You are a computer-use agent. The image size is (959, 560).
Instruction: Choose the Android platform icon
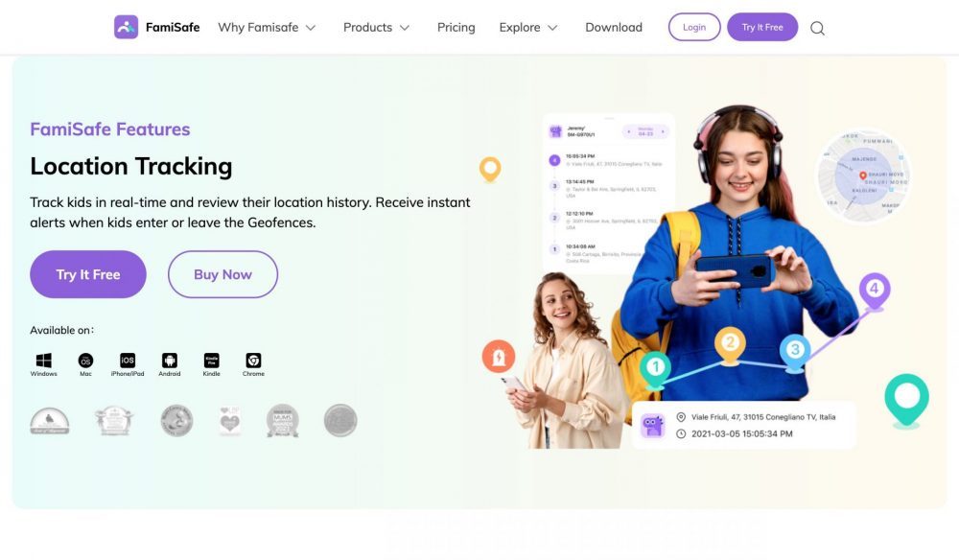pyautogui.click(x=170, y=361)
